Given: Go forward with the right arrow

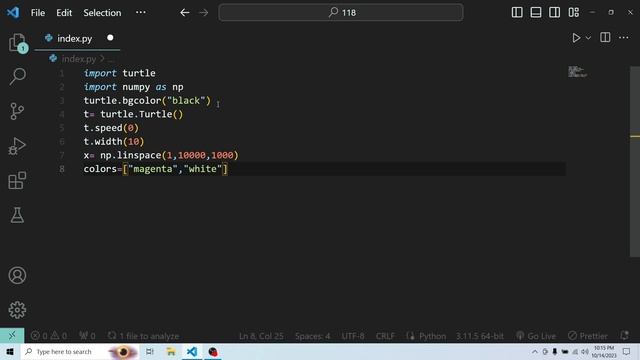Looking at the screenshot, I should (x=204, y=13).
